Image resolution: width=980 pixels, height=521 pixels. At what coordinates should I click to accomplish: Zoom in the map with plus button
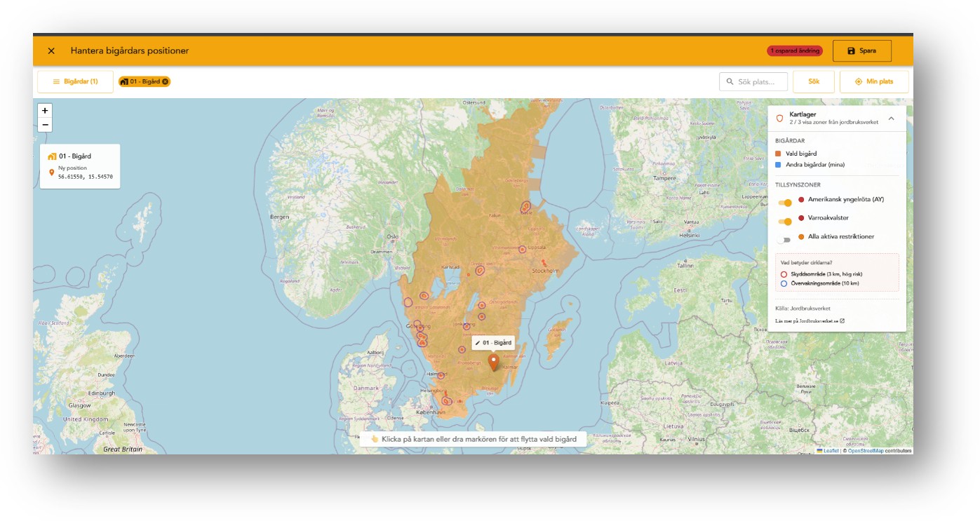(x=45, y=111)
